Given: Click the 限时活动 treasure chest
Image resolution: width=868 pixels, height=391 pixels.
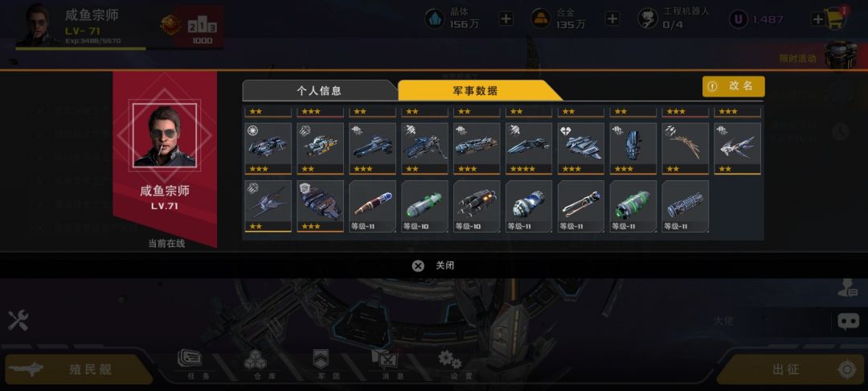Looking at the screenshot, I should point(841,56).
